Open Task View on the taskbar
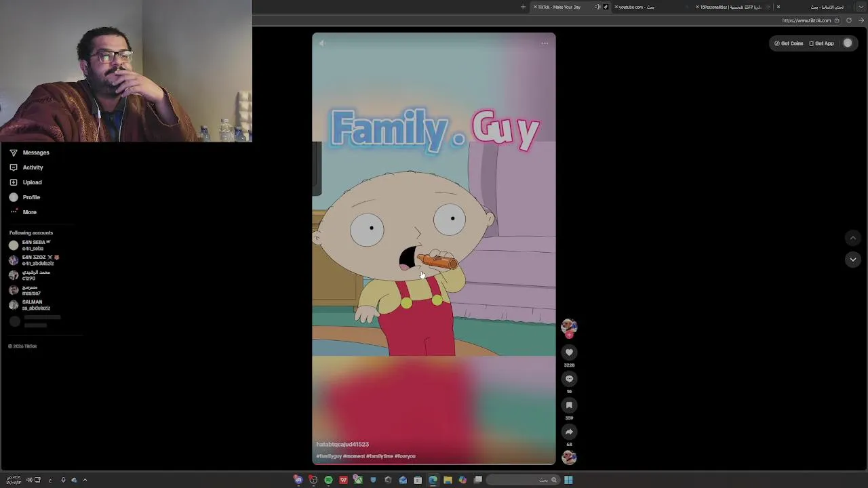The image size is (868, 488). [477, 480]
